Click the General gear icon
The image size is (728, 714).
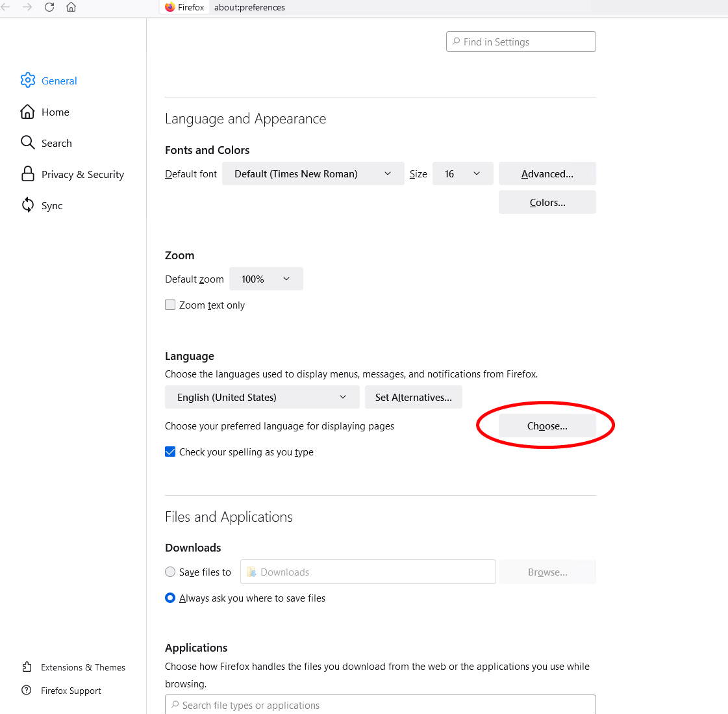(28, 81)
